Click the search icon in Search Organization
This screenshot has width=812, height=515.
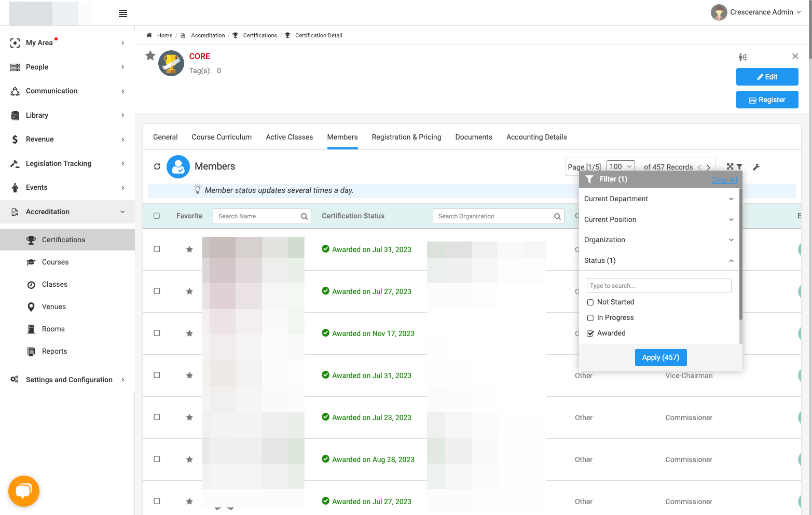[x=557, y=217]
